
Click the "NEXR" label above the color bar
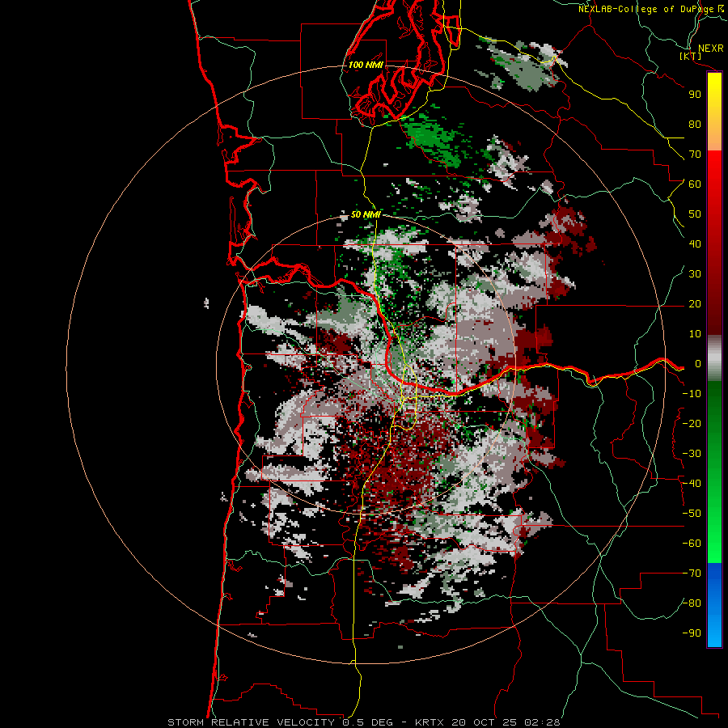710,49
